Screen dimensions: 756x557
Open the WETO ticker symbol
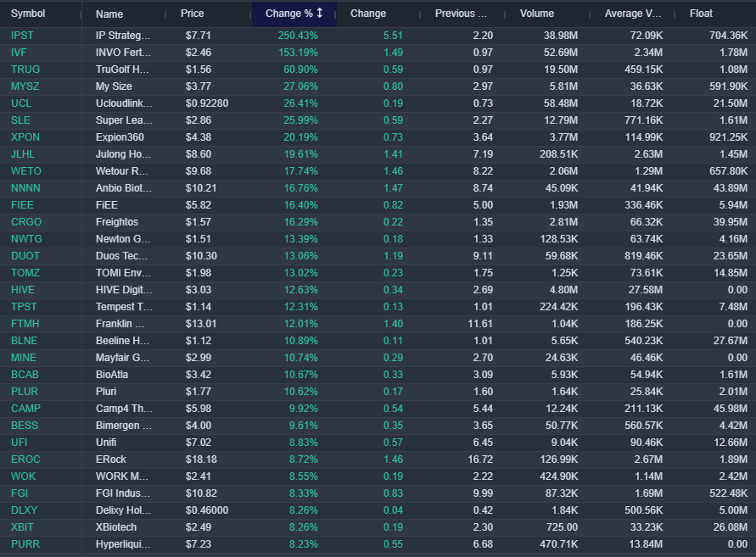click(26, 171)
